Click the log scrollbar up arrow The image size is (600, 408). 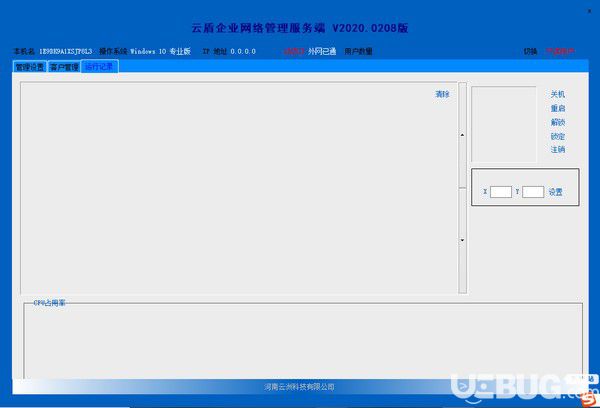click(462, 135)
